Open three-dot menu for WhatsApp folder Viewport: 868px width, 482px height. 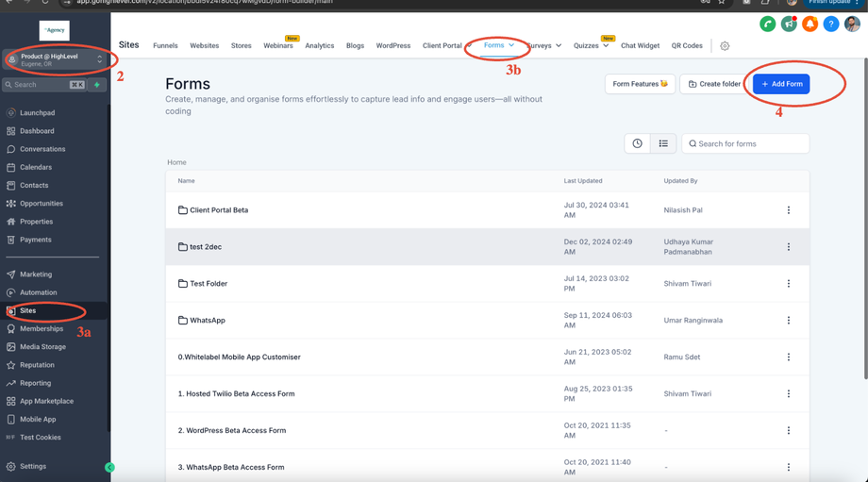tap(789, 321)
